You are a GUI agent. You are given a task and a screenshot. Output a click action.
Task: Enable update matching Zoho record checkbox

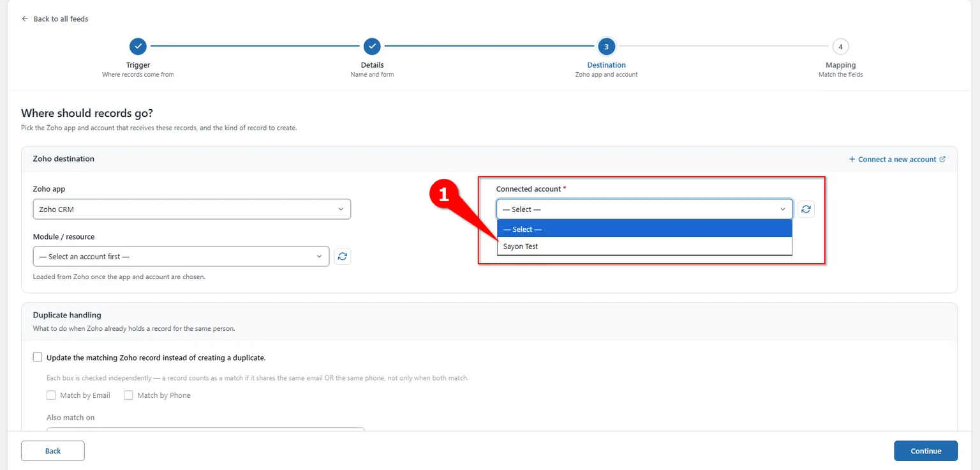click(38, 358)
